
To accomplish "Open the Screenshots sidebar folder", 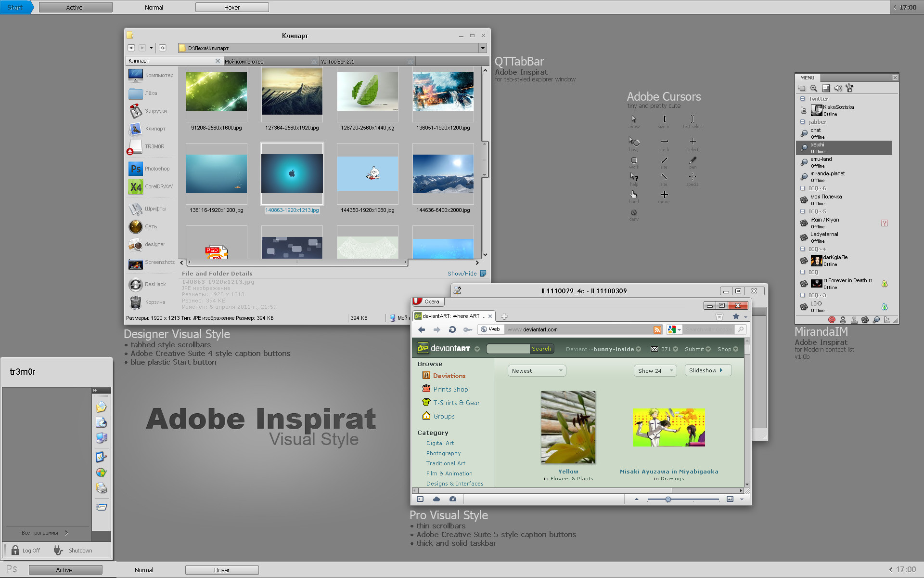I will tap(152, 263).
